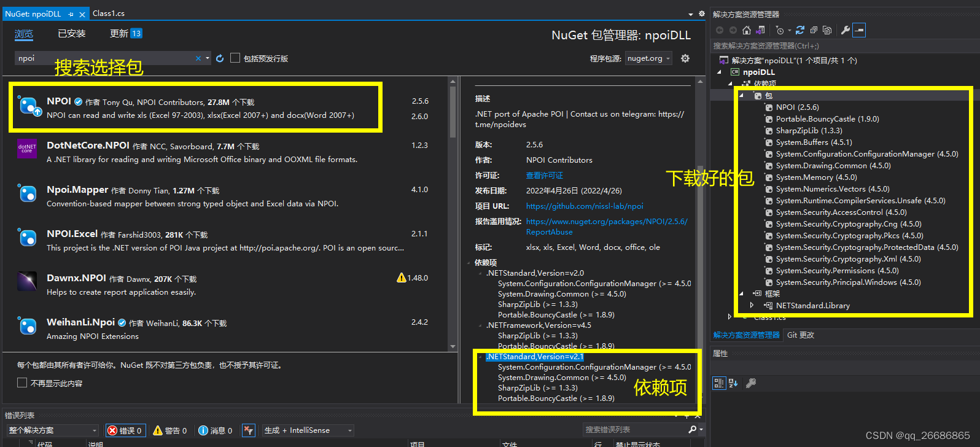Close the NuGet: npoiDLL tab
The image size is (980, 447).
pos(82,14)
